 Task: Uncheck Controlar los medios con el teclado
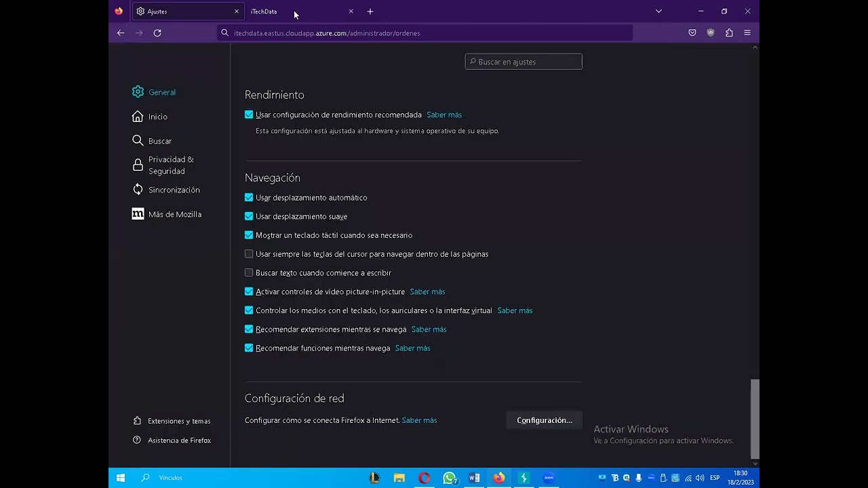point(249,310)
